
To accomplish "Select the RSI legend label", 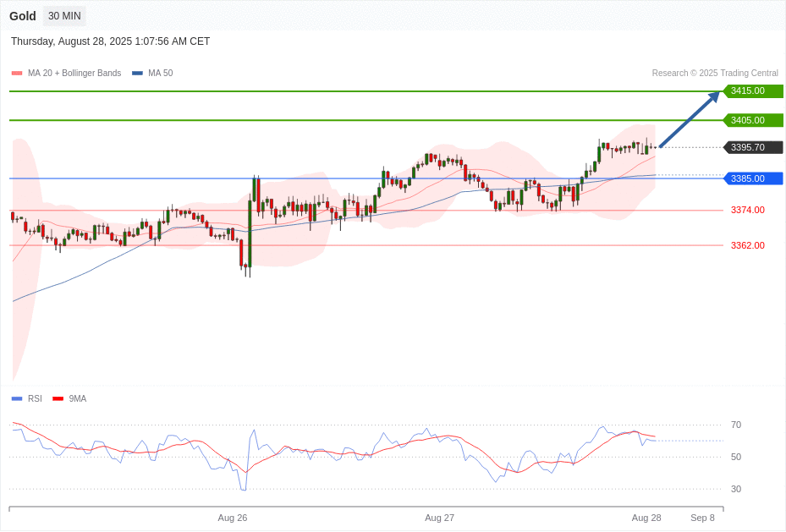I will pos(35,398).
